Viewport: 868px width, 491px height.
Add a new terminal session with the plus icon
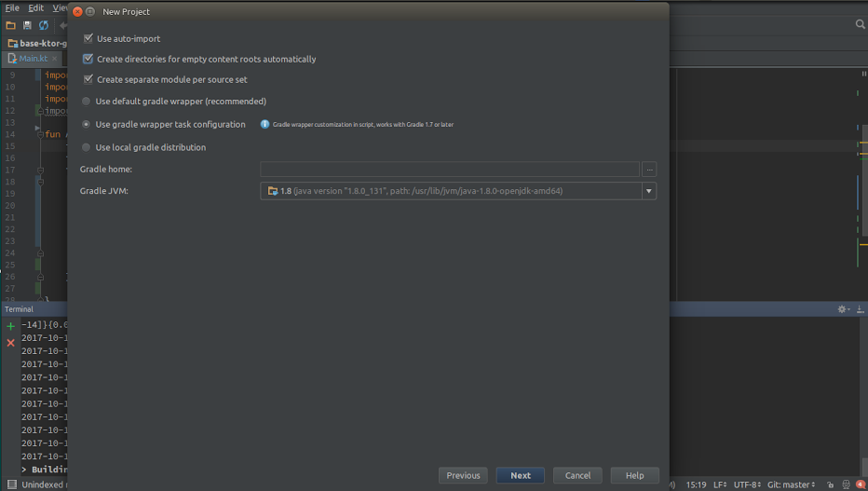[x=11, y=326]
